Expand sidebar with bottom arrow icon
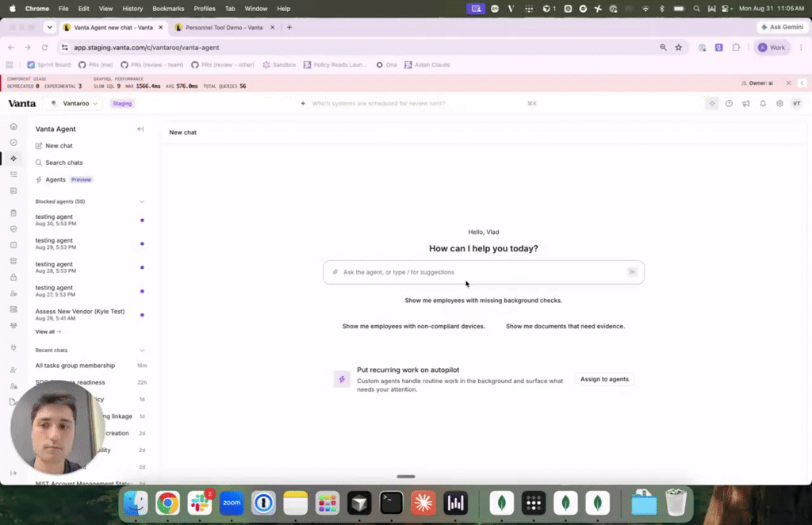The width and height of the screenshot is (812, 525). click(13, 473)
